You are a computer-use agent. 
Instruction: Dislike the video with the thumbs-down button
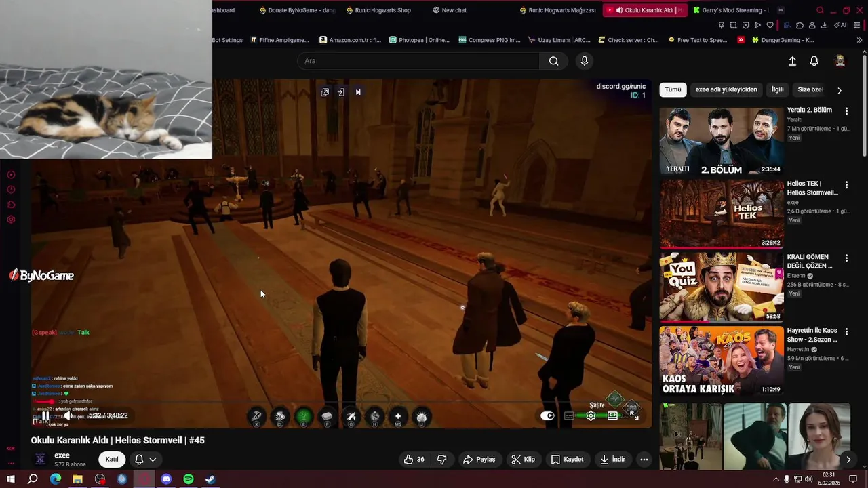click(x=442, y=459)
